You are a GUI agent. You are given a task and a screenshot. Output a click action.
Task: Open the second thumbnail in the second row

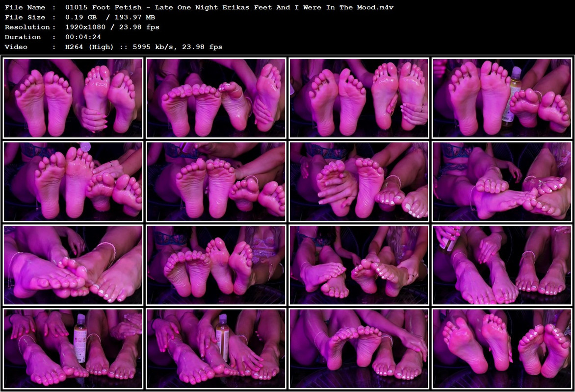(x=216, y=182)
